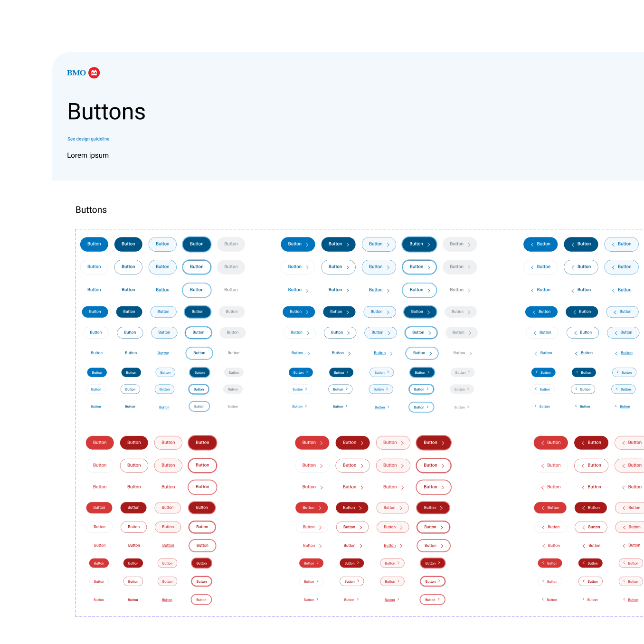Click the dark red Button with leading chevron
Screen dimensions: 644x644
(591, 443)
